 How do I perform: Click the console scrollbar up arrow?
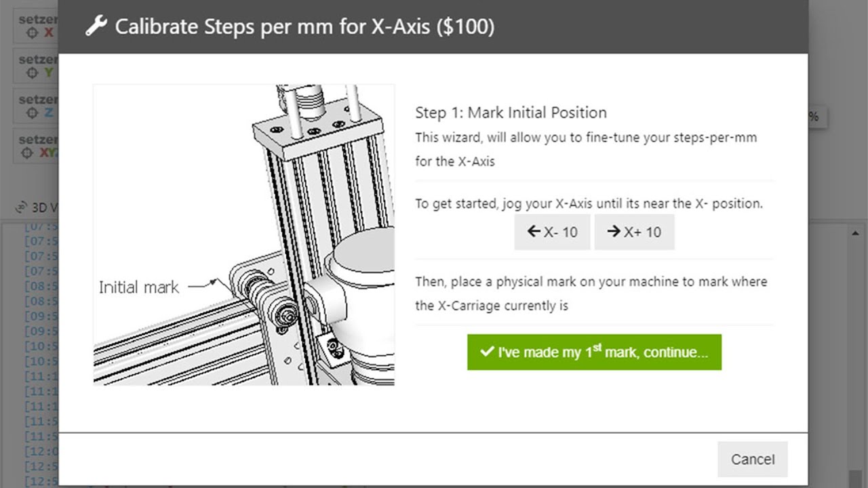[x=855, y=234]
